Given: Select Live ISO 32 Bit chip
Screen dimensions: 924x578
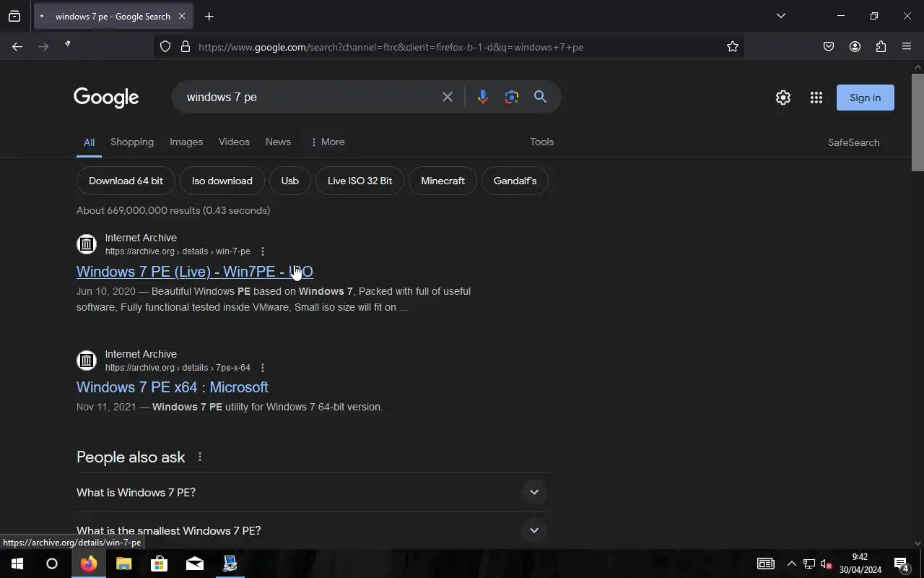Looking at the screenshot, I should [x=359, y=181].
